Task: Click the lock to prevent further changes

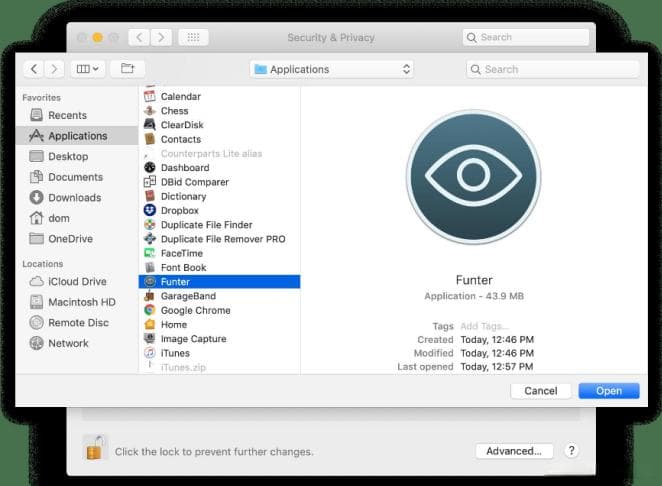Action: (x=95, y=449)
